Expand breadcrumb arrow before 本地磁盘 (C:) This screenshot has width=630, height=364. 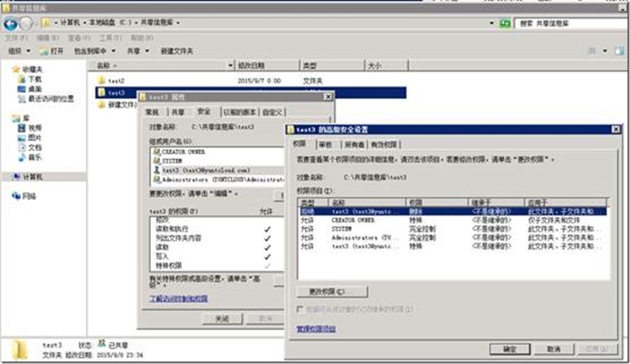[86, 23]
